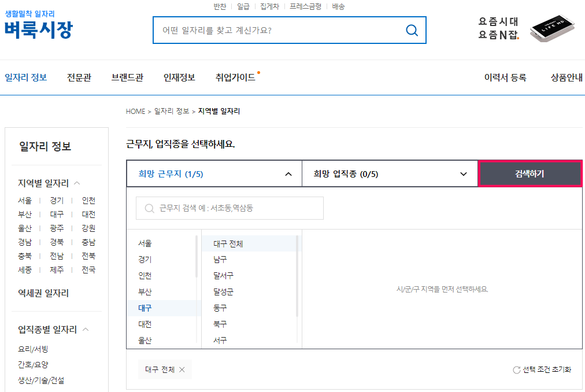Choose 인천 in the dropdown city list

145,276
